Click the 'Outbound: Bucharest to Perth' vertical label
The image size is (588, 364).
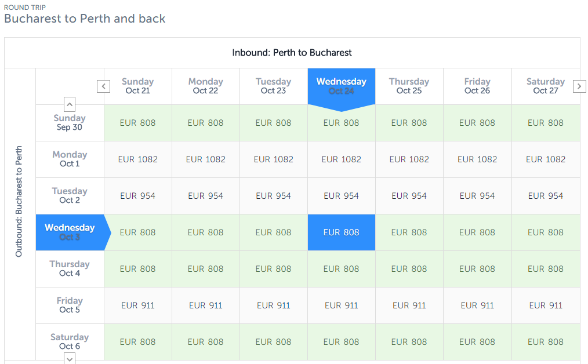point(19,202)
